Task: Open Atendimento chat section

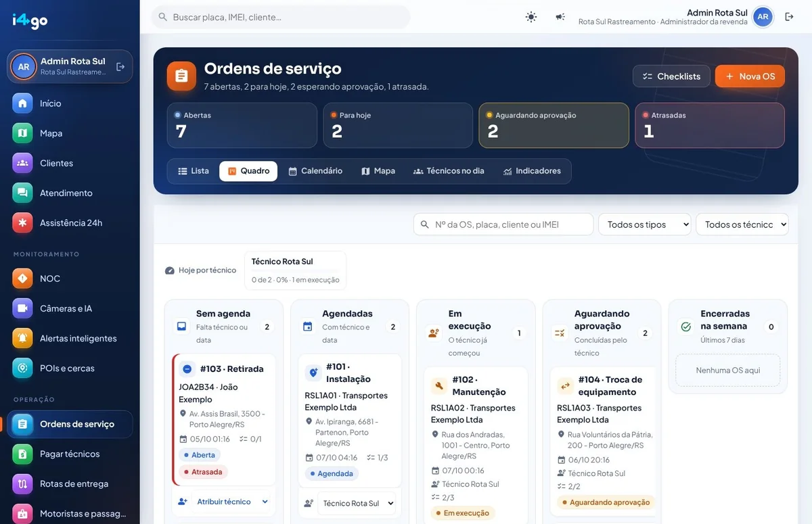Action: point(70,193)
